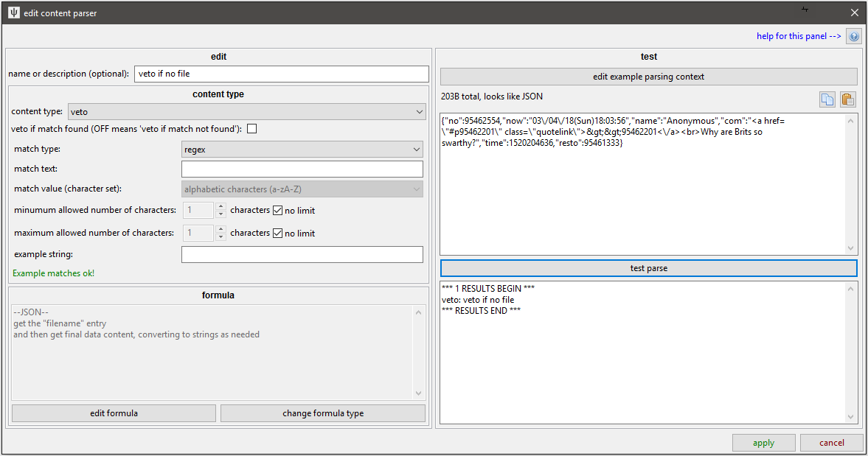The height and width of the screenshot is (456, 868).
Task: Click the '*** RESULTS END ***' line
Action: tap(481, 311)
